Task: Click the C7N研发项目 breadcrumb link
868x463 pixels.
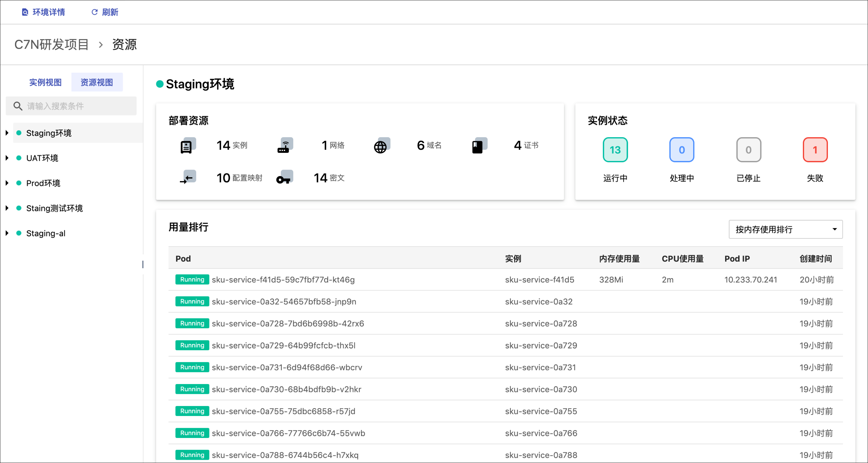Action: coord(52,45)
